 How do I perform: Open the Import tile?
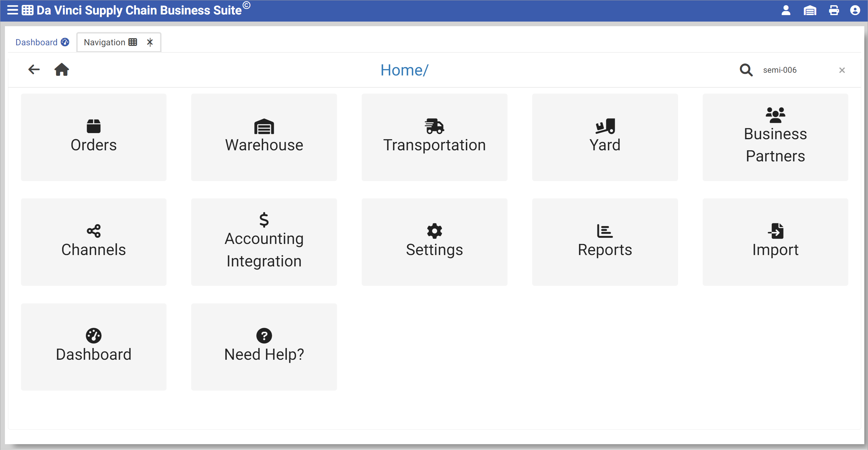point(775,242)
